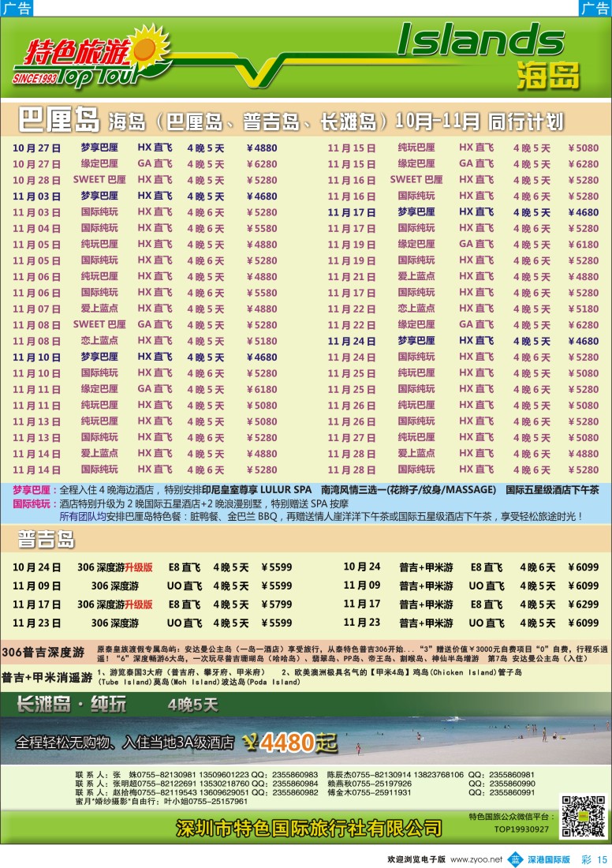Click WeChat ID TOP19930927
The image size is (612, 868).
521,829
